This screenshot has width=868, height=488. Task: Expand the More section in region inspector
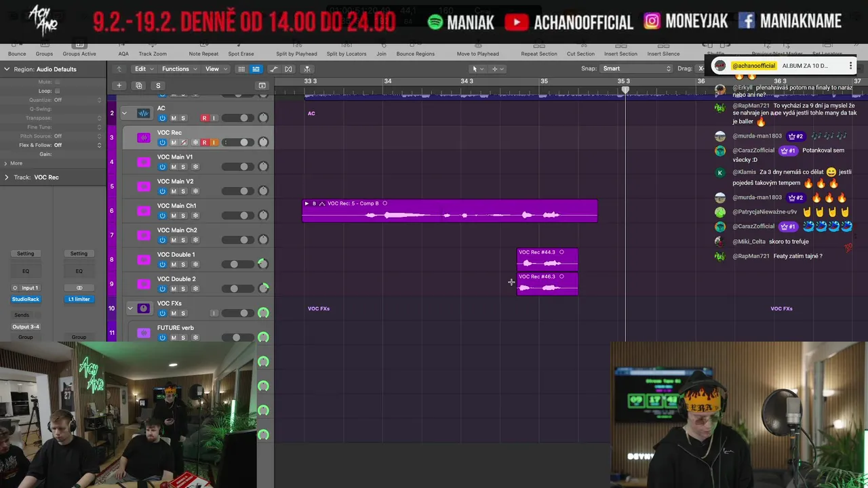click(6, 163)
